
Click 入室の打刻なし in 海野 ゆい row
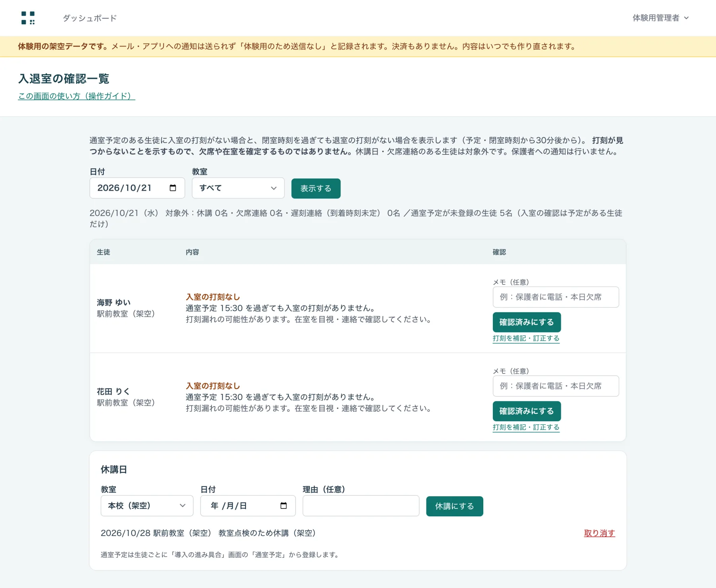pos(213,297)
